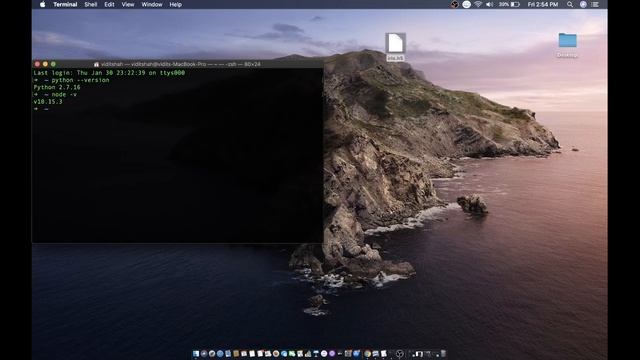Image resolution: width=640 pixels, height=360 pixels.
Task: Minimize Terminal with the yellow button
Action: pyautogui.click(x=45, y=64)
